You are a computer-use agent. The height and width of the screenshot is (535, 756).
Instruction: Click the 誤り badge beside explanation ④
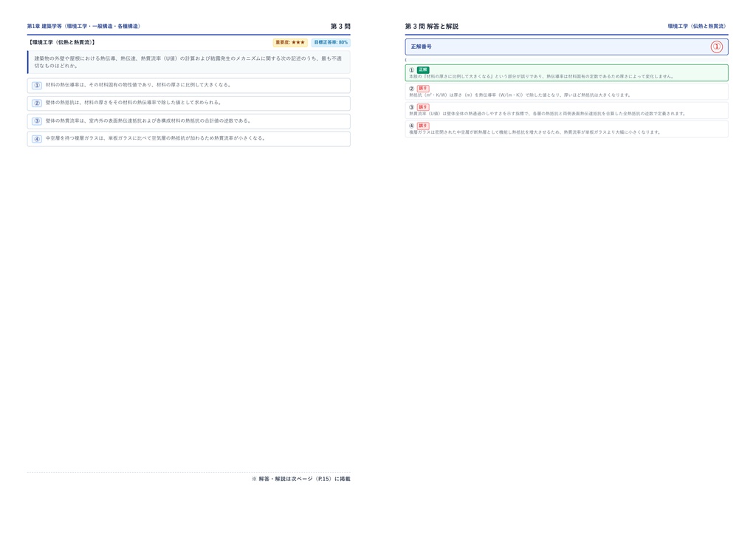click(x=423, y=126)
